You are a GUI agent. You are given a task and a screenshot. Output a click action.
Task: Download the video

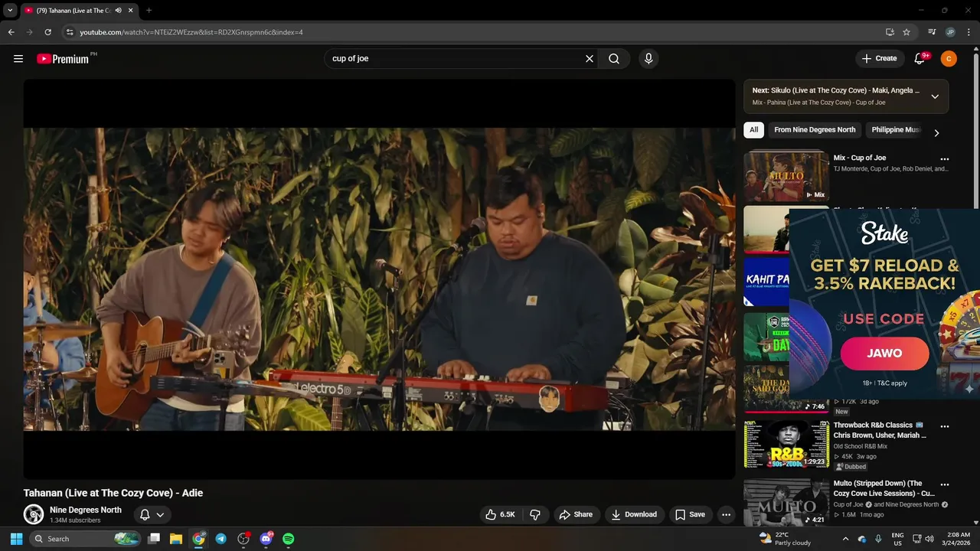coord(633,514)
